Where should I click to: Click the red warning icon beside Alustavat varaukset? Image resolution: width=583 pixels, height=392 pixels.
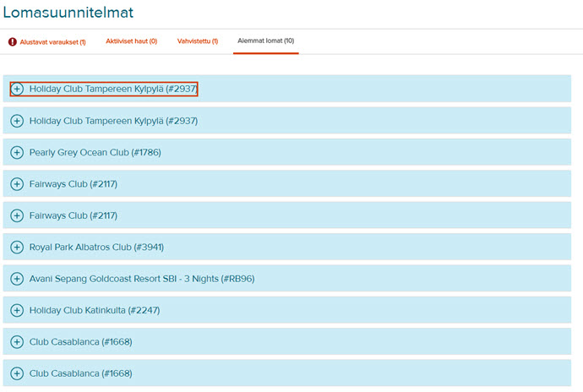pos(13,41)
